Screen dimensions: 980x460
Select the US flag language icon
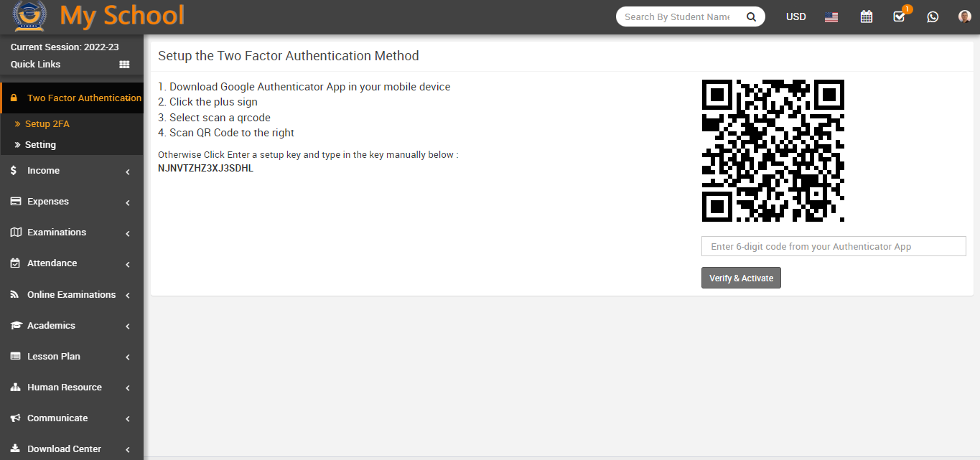tap(831, 17)
